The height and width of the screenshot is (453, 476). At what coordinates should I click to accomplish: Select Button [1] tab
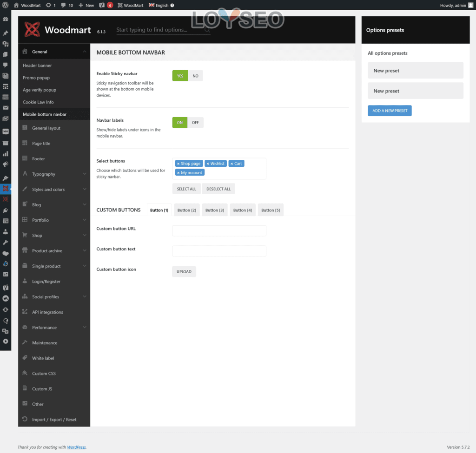pyautogui.click(x=159, y=210)
